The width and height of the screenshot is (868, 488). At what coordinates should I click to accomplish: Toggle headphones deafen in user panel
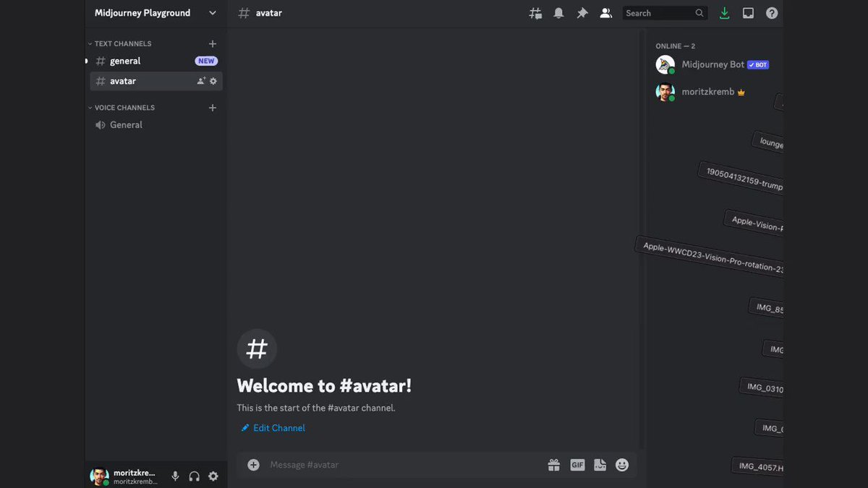point(194,476)
